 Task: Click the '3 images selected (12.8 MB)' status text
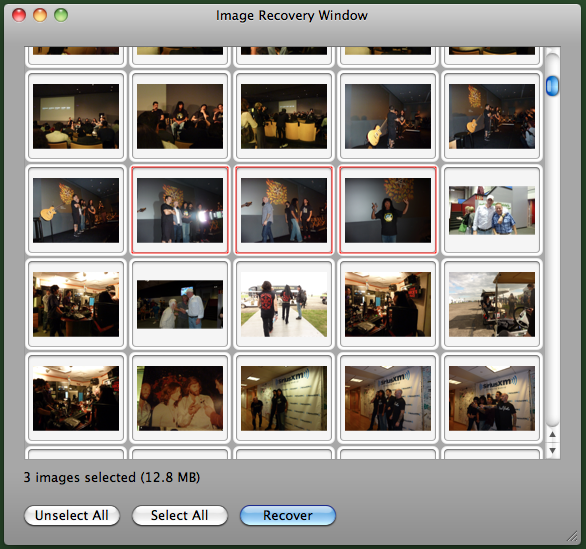(x=112, y=477)
